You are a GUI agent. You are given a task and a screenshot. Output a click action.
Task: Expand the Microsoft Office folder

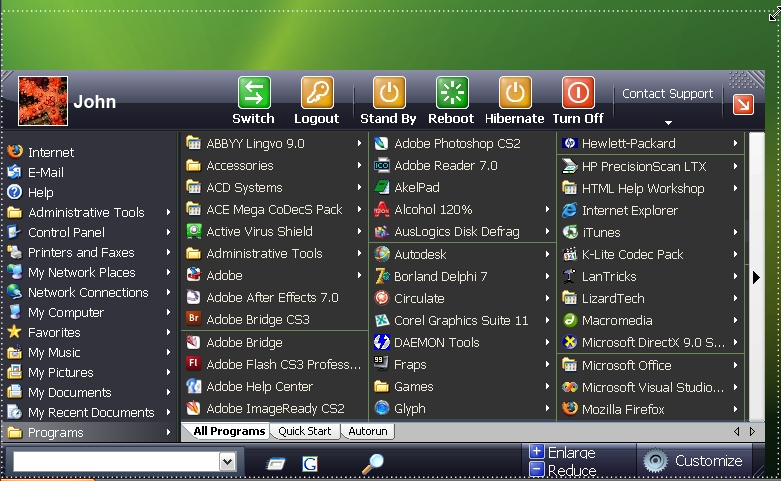[626, 365]
